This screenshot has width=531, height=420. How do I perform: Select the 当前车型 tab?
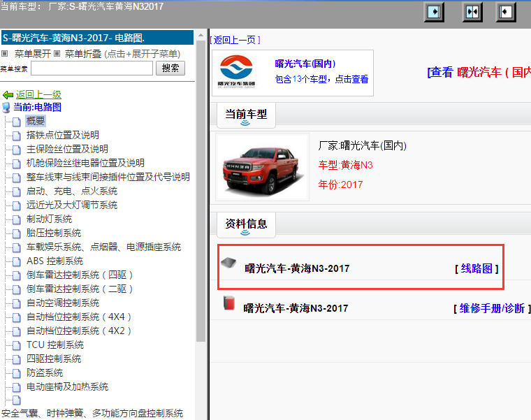tap(246, 115)
